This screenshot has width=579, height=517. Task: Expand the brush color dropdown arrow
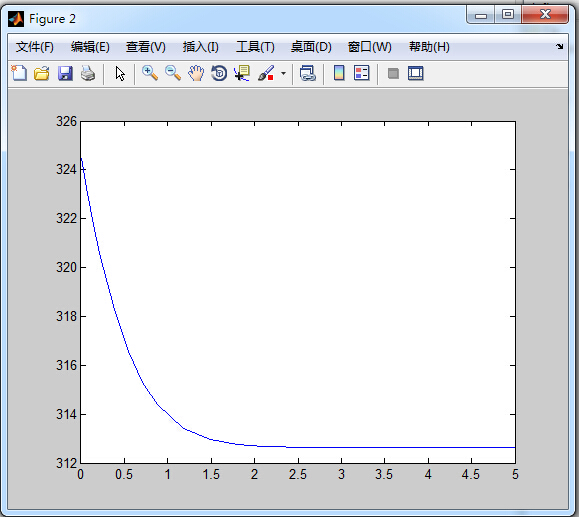click(x=283, y=73)
